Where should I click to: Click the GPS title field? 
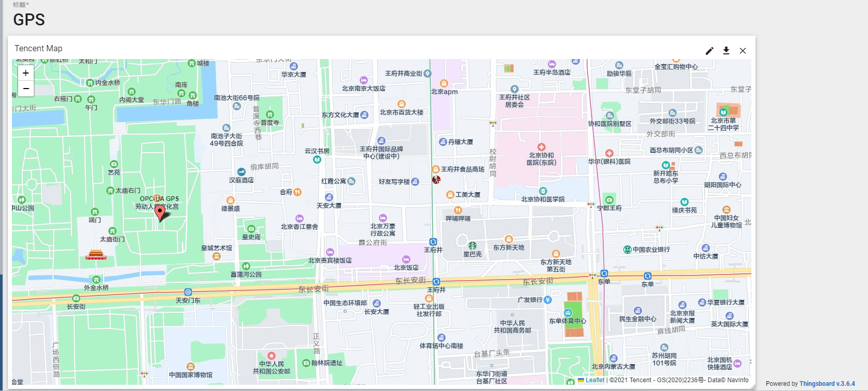tap(29, 20)
